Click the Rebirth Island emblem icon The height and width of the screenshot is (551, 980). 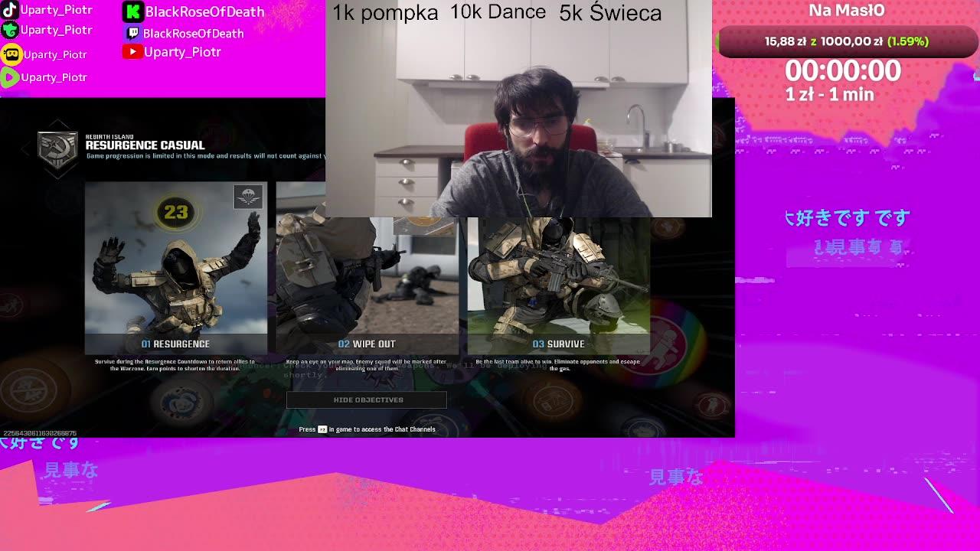click(x=58, y=148)
